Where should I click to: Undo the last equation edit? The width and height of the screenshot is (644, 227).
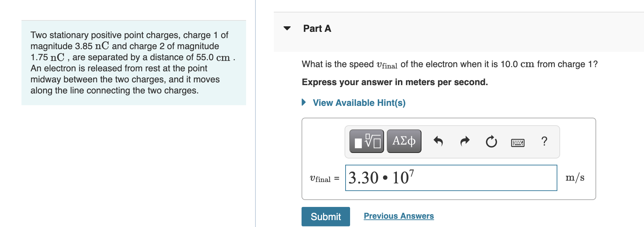pos(439,141)
